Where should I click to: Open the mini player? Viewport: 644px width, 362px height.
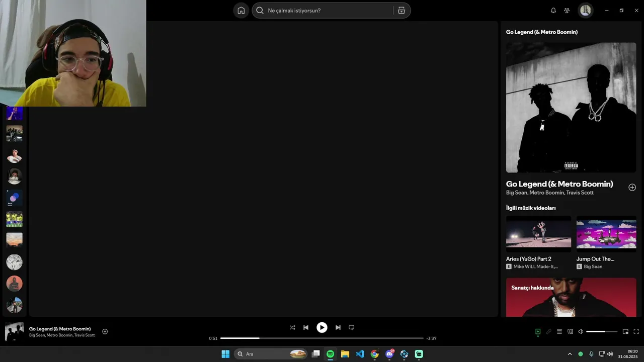[625, 331]
